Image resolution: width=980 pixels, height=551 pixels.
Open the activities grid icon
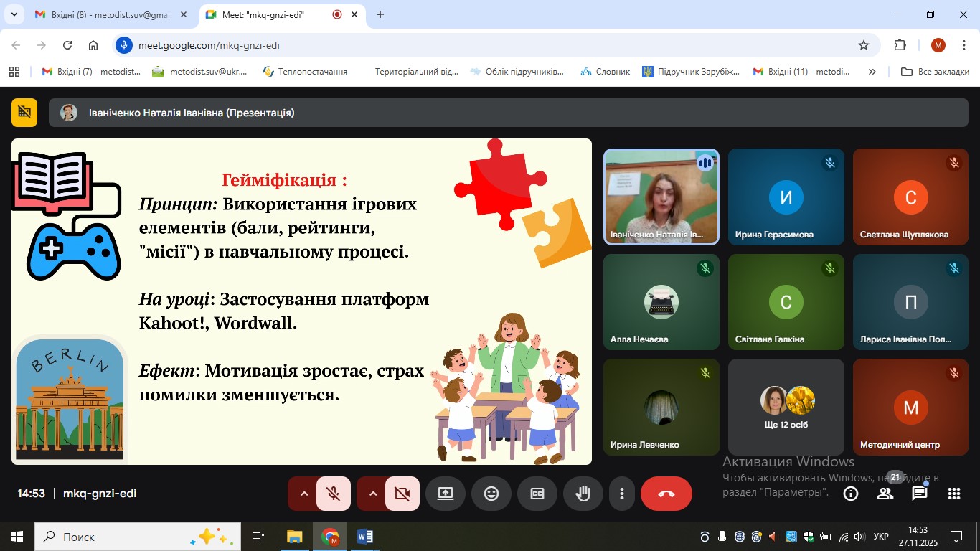tap(953, 494)
